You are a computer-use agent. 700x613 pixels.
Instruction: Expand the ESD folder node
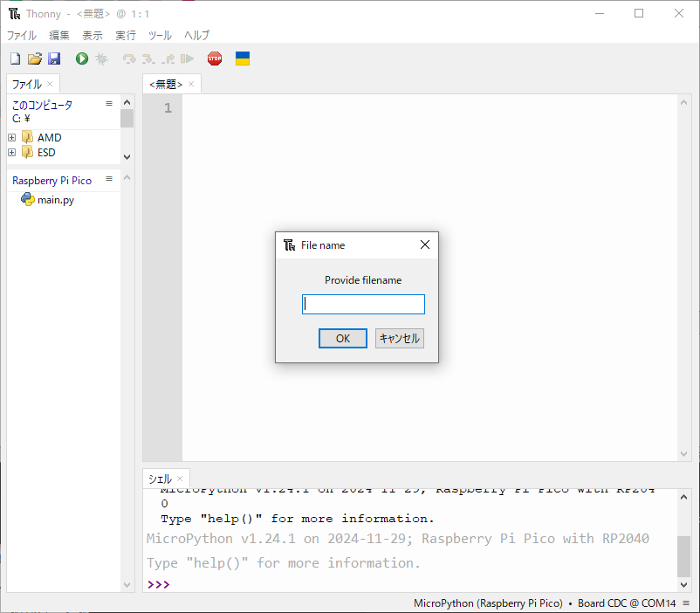pyautogui.click(x=12, y=153)
